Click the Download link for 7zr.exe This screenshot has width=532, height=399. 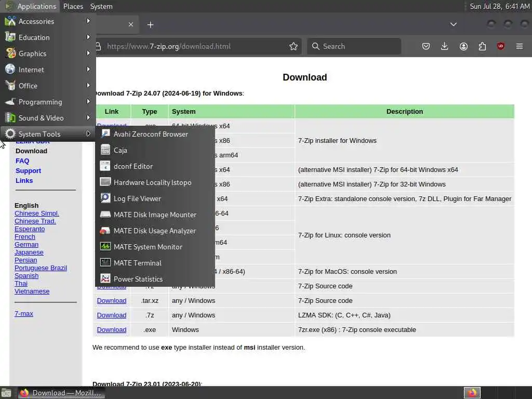112,330
